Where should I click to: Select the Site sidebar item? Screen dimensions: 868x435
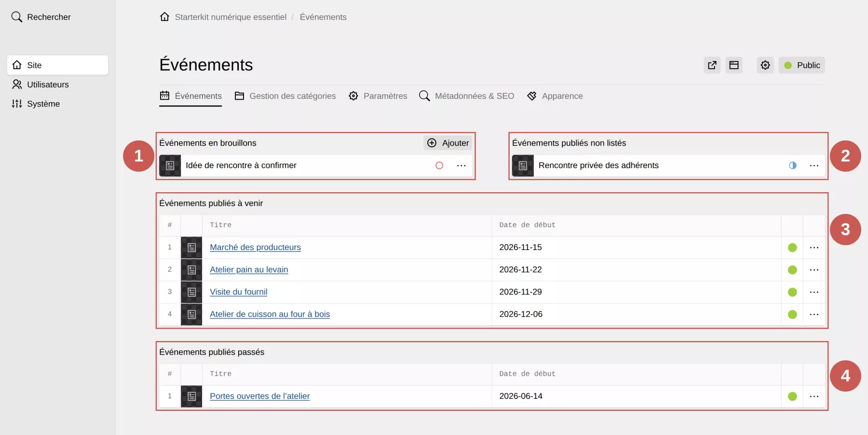click(x=57, y=65)
